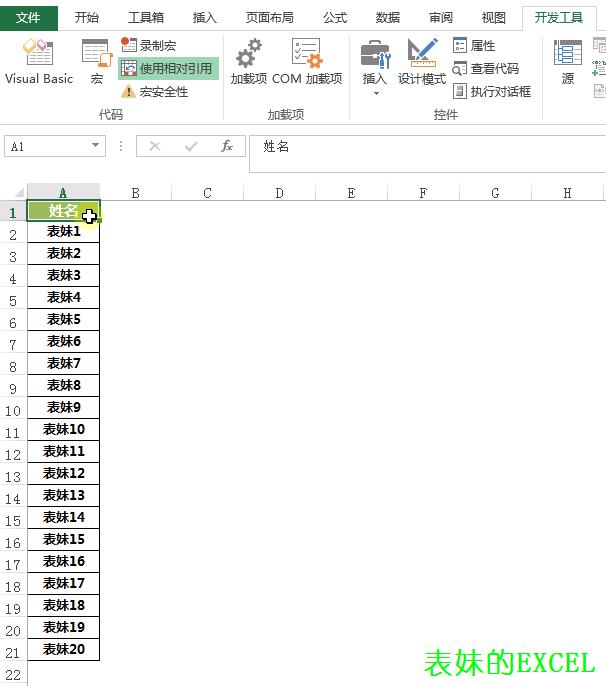Select column G header
The width and height of the screenshot is (606, 686).
495,192
